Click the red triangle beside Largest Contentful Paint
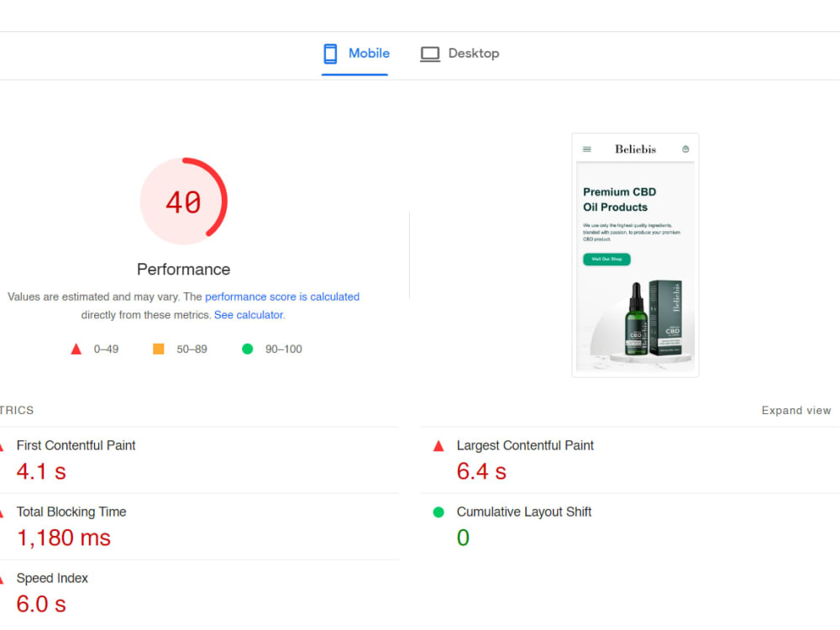Viewport: 840px width, 630px height. (438, 445)
